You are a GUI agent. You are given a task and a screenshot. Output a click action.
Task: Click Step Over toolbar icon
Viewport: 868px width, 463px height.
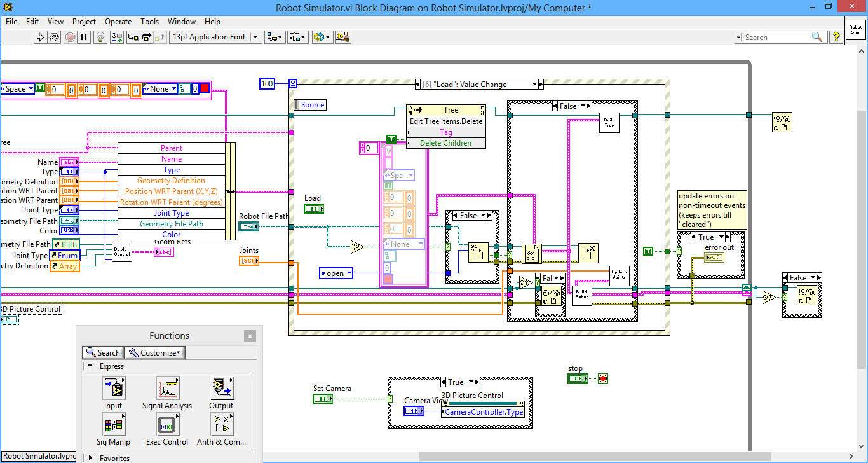147,37
